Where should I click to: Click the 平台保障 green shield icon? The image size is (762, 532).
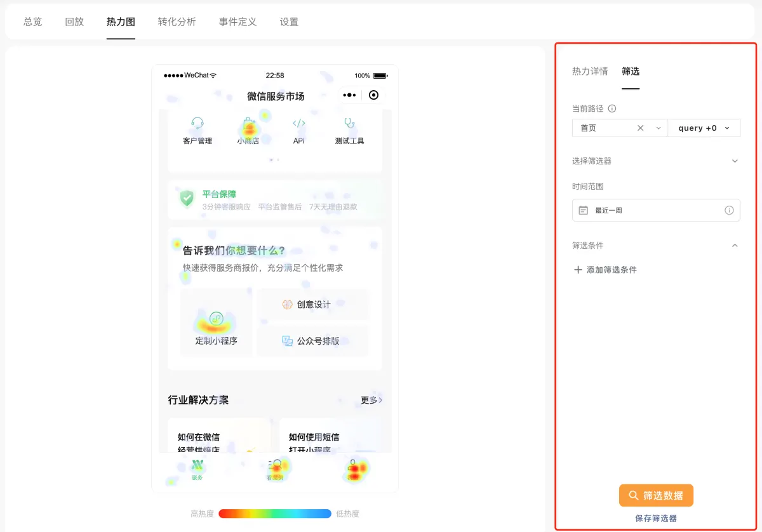pyautogui.click(x=187, y=199)
